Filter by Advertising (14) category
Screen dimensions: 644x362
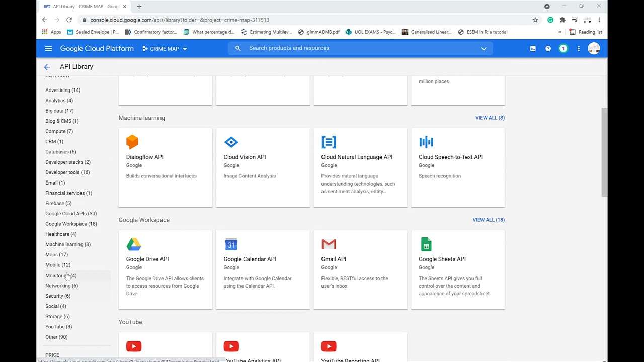pyautogui.click(x=63, y=90)
